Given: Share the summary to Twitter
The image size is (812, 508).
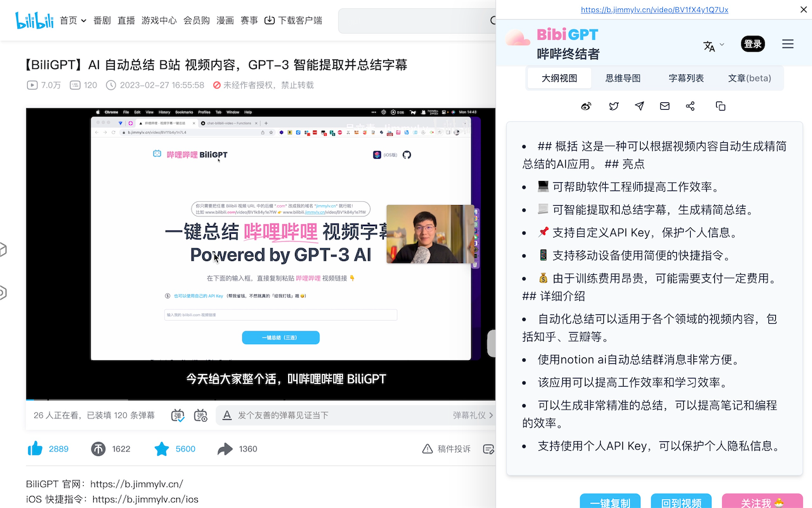Looking at the screenshot, I should [x=613, y=106].
